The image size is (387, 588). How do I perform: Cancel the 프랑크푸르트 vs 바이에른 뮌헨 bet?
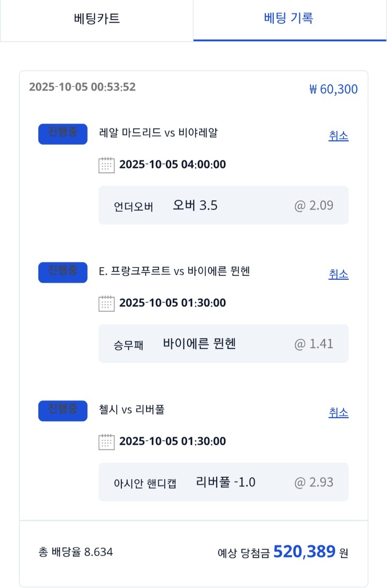pos(338,274)
